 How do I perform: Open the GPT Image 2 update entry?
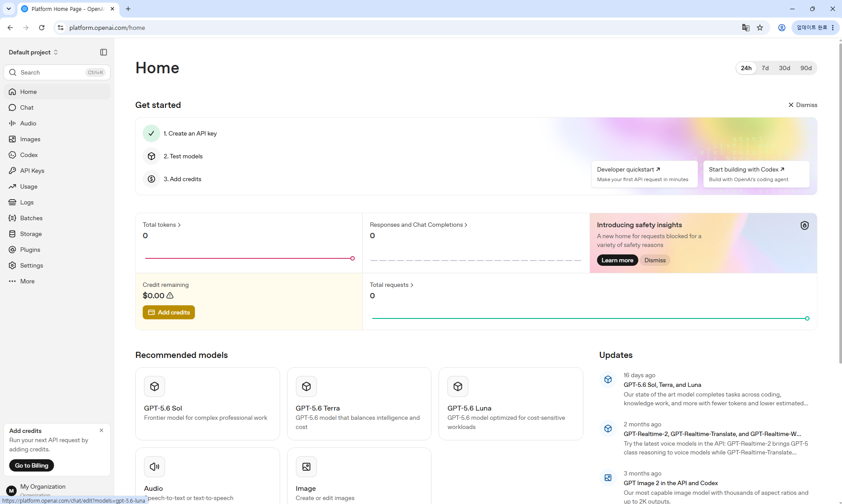[x=708, y=487]
